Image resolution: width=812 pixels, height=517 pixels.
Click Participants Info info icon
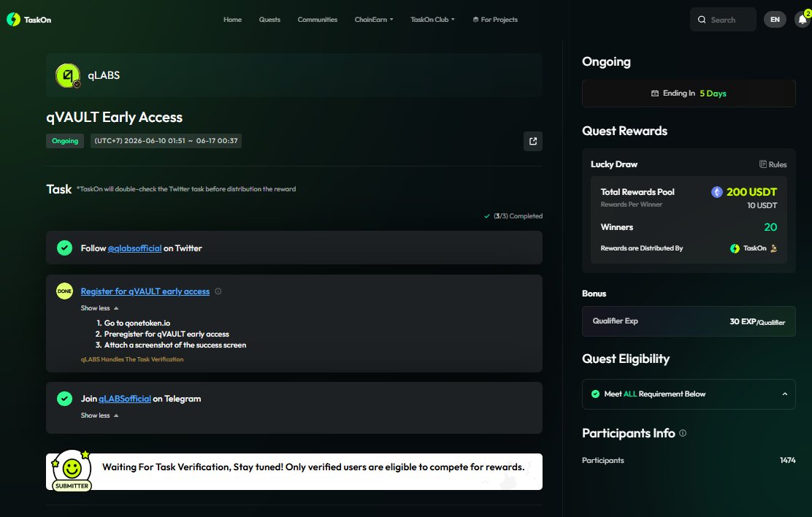[683, 433]
